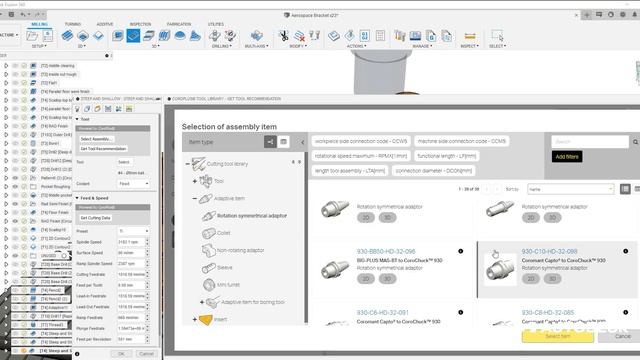Screen dimensions: 640x360
Task: Click Get Tool Recommendation button
Action: point(103,149)
